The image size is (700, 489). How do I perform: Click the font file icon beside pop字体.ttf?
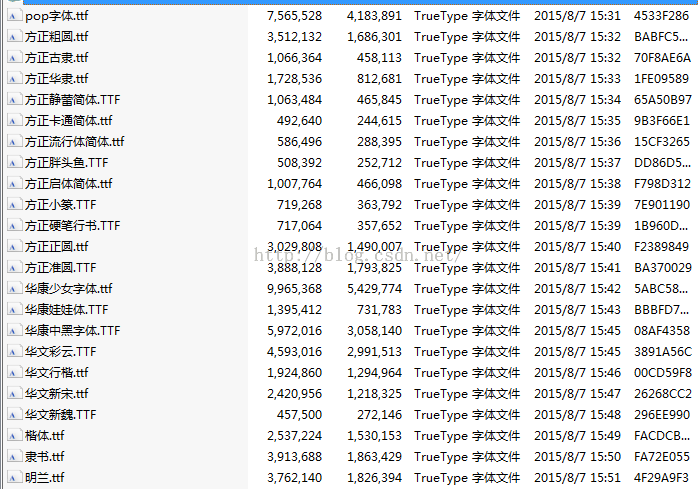click(14, 16)
